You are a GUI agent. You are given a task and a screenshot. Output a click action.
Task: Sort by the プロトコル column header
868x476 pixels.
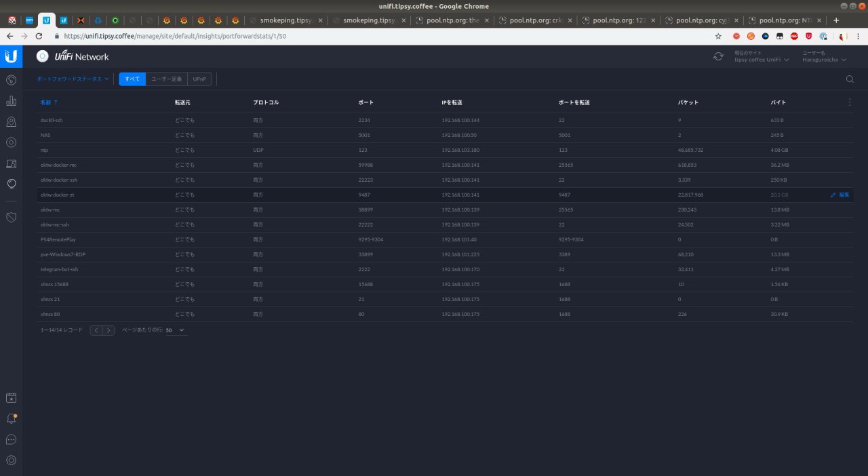pos(266,102)
